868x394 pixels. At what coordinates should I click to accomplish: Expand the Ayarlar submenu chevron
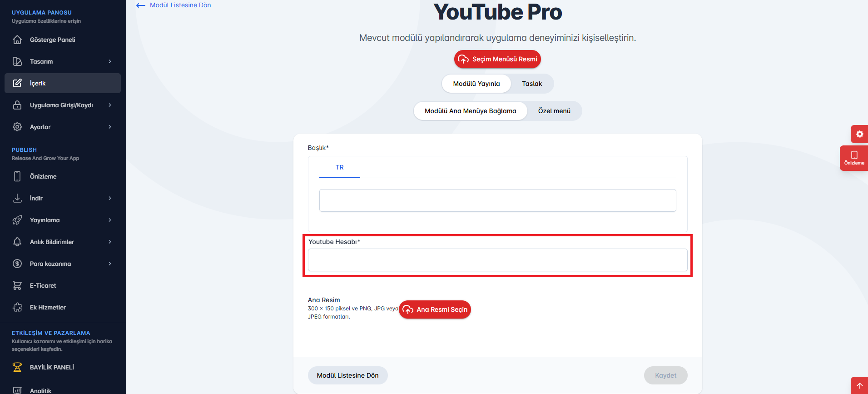point(110,127)
